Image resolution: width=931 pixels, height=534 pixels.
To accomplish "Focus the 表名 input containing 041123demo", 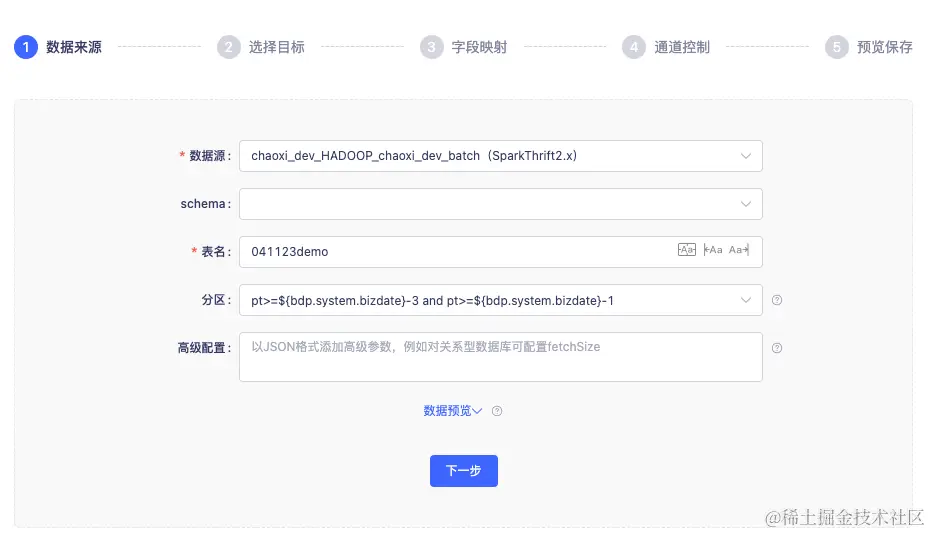I will (501, 252).
